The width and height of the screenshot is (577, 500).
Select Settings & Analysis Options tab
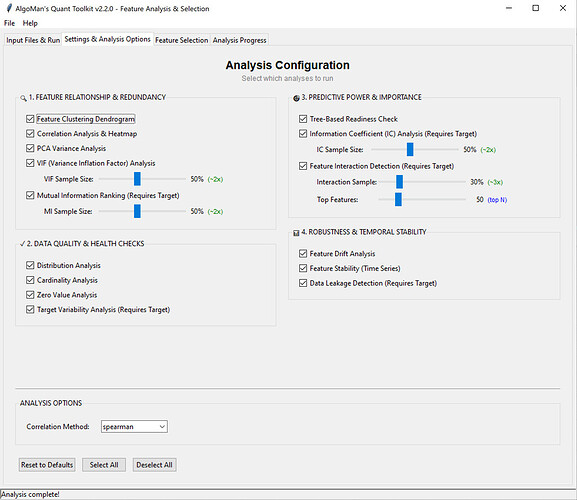pos(107,39)
